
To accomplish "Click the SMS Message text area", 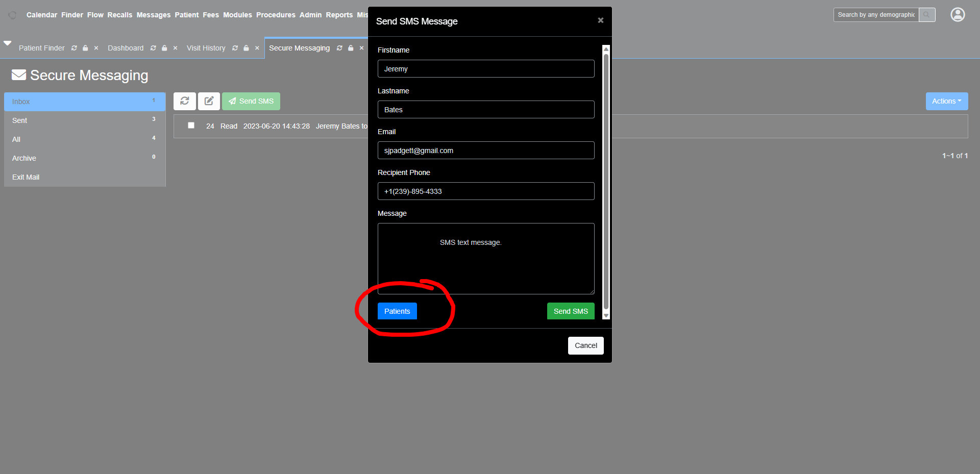I will [x=485, y=259].
